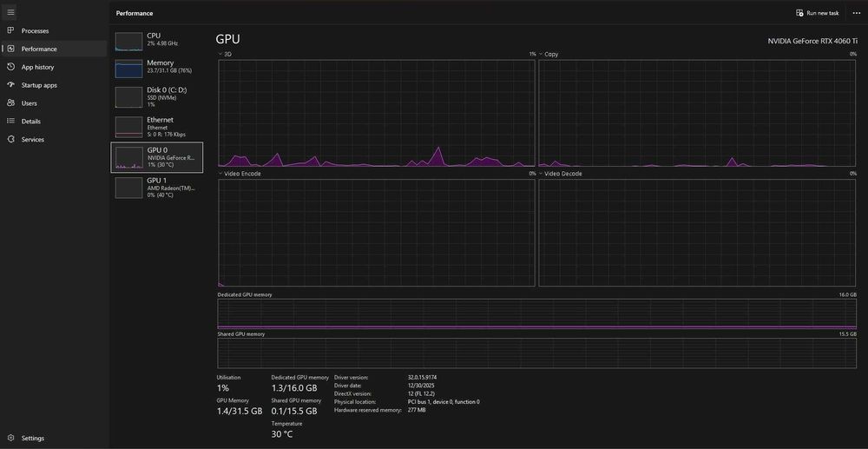The width and height of the screenshot is (868, 449).
Task: Click the 'GPU' page heading
Action: coord(227,39)
